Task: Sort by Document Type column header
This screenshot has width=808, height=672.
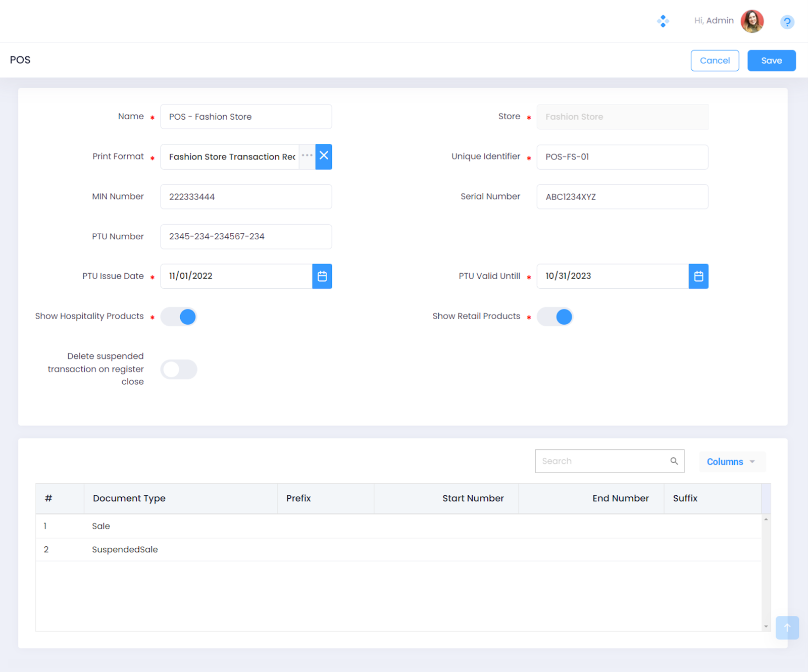Action: pos(129,498)
